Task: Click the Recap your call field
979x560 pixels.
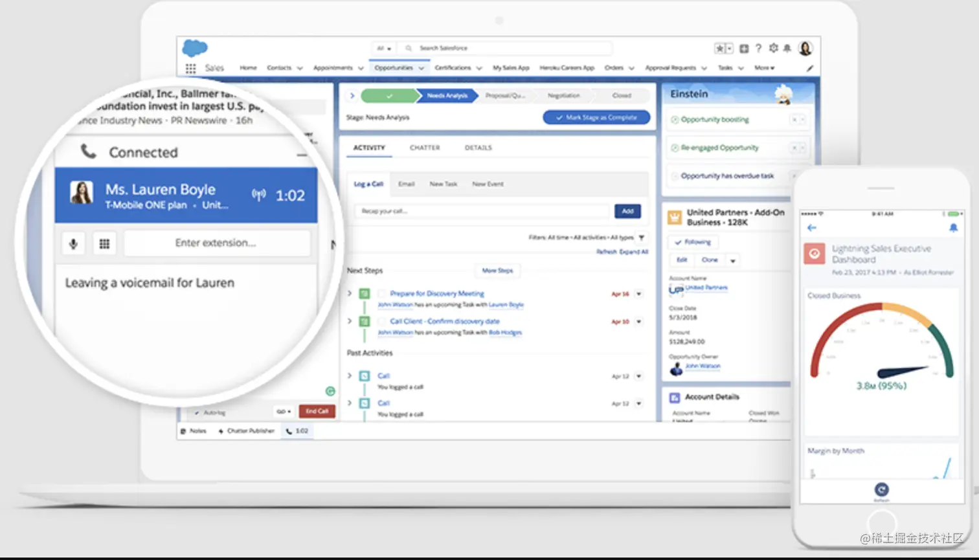Action: pos(482,211)
